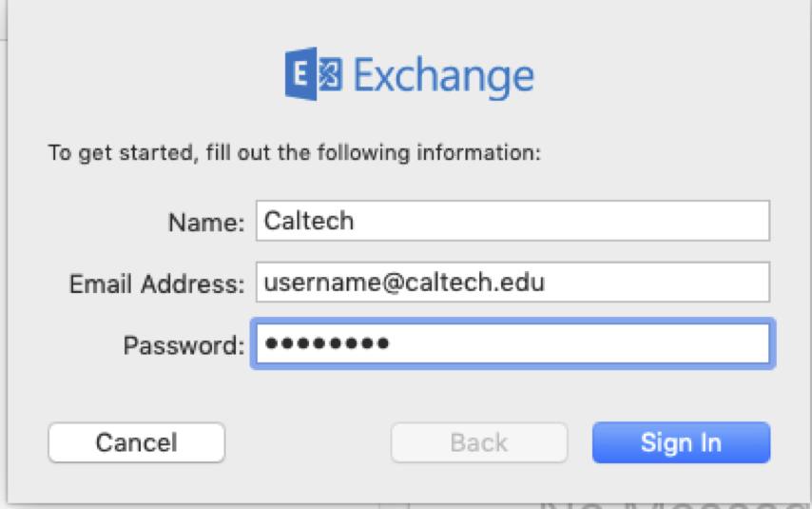Screen dimensions: 812x509
Task: Click the "Email Address:" field label
Action: (x=158, y=283)
